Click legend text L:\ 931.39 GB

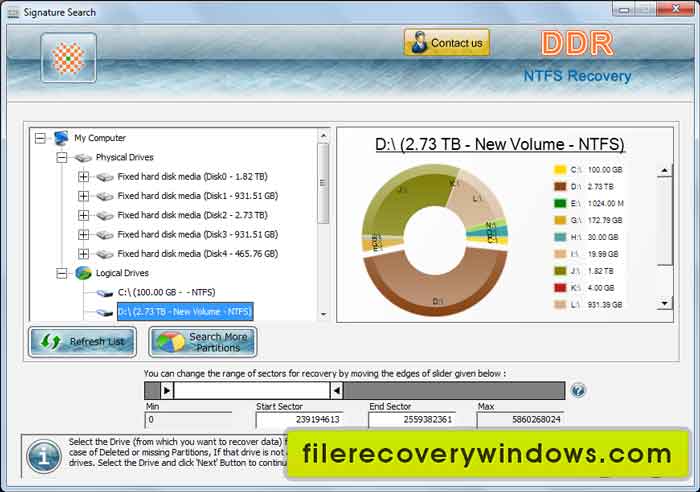click(597, 305)
